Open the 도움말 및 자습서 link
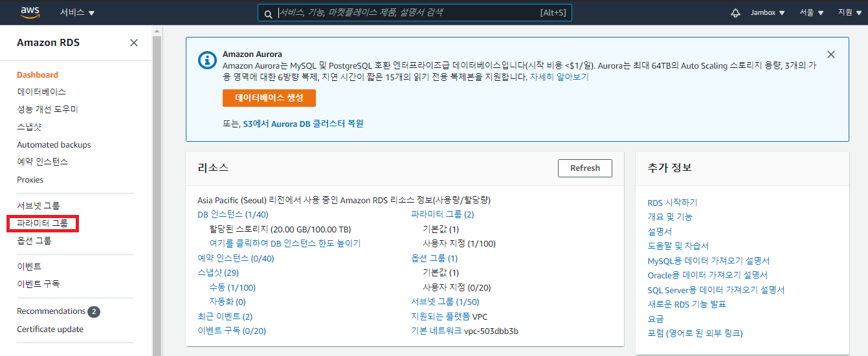Screen dimensions: 868x356 click(678, 246)
